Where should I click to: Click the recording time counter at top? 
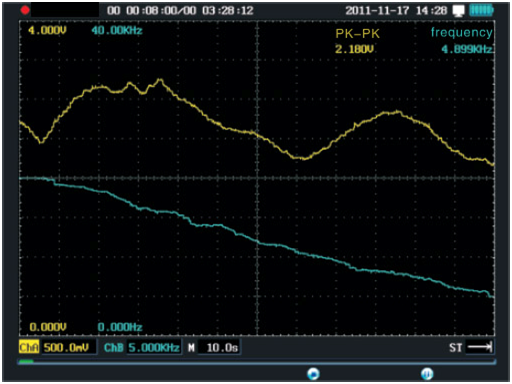180,11
